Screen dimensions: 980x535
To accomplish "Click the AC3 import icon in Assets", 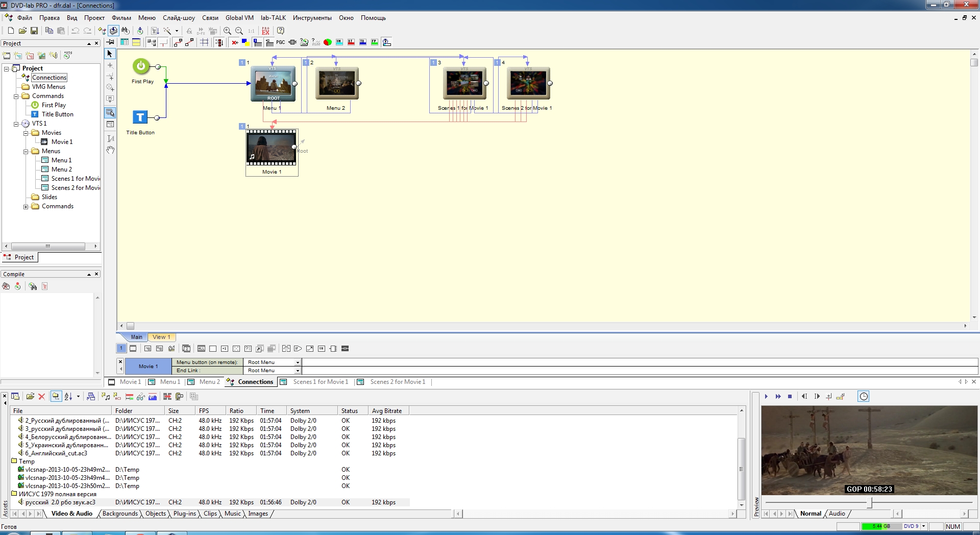I will pyautogui.click(x=117, y=396).
